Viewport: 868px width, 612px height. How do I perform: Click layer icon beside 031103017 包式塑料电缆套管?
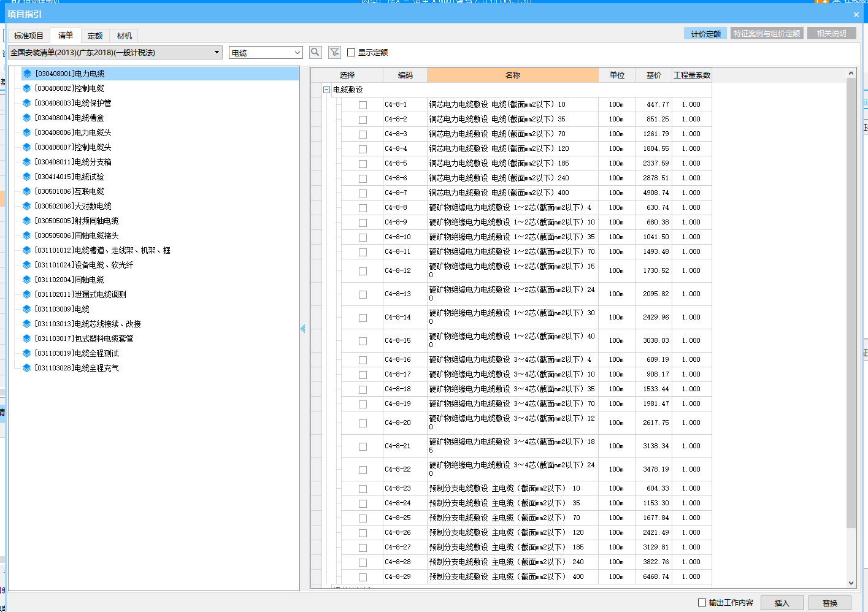27,339
